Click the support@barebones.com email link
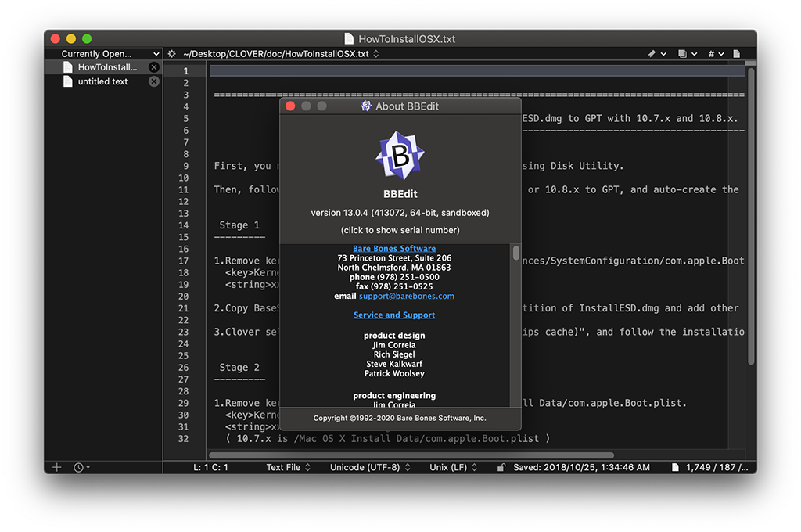801x532 pixels. click(406, 296)
